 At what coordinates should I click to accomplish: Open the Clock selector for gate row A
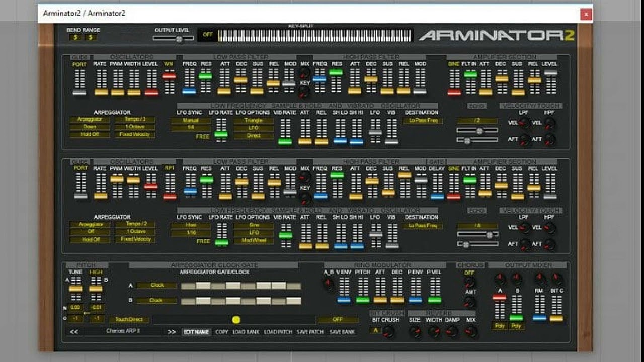(x=156, y=285)
